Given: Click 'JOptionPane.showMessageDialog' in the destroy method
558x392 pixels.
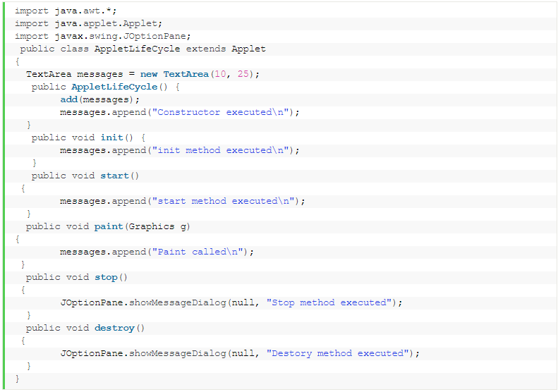Looking at the screenshot, I should tap(143, 354).
